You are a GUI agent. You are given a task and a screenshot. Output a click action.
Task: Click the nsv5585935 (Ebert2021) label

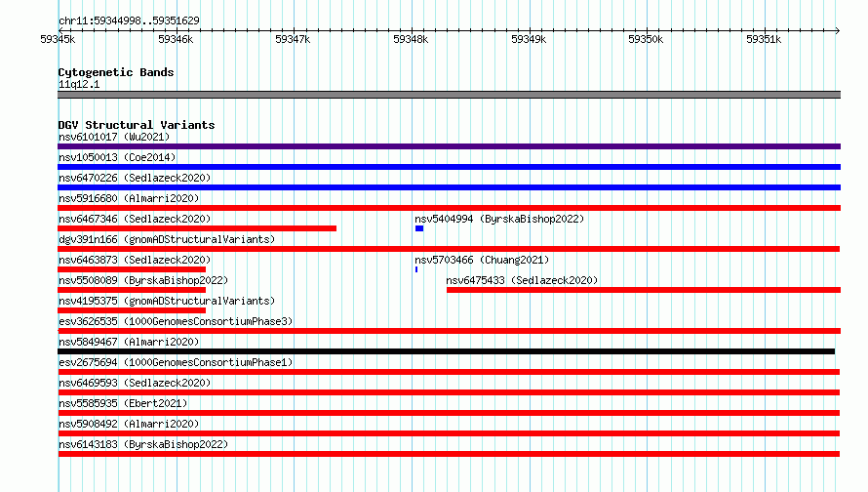pyautogui.click(x=123, y=403)
